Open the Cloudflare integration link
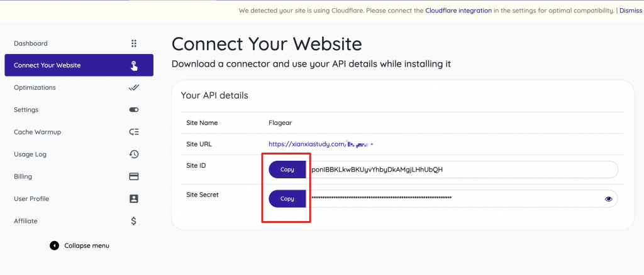 click(458, 11)
